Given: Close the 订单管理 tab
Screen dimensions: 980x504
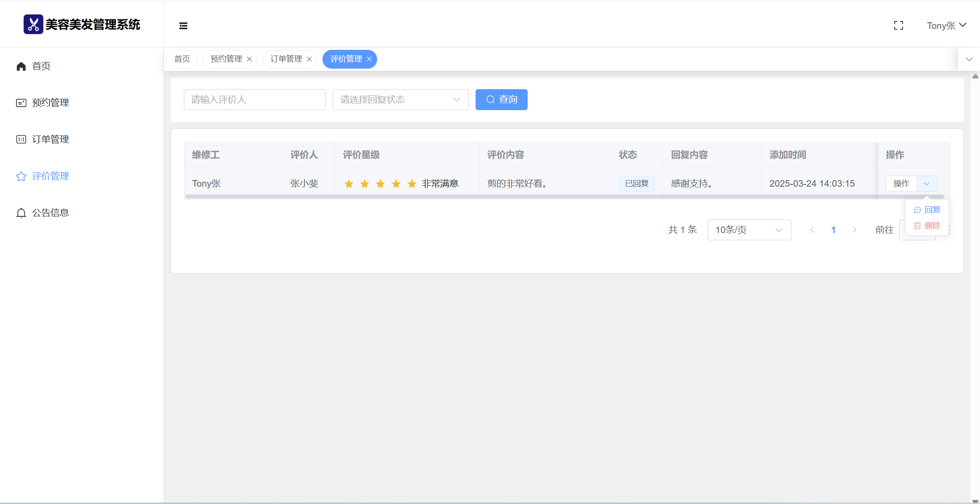Looking at the screenshot, I should coord(309,59).
